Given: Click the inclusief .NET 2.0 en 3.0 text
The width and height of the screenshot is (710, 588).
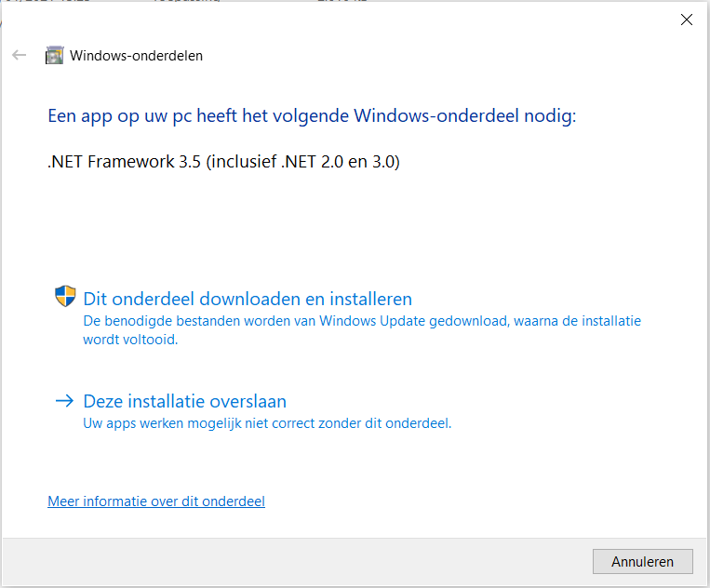Looking at the screenshot, I should tap(303, 162).
